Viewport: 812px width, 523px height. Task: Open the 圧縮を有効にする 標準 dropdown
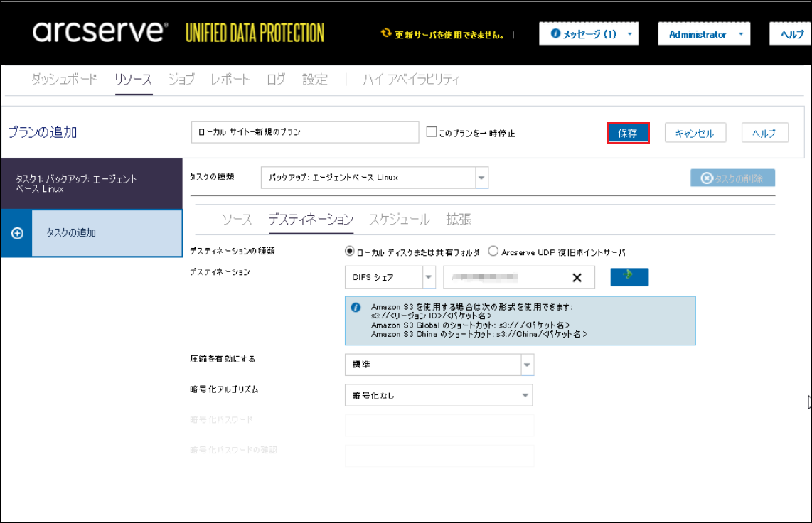tap(439, 365)
